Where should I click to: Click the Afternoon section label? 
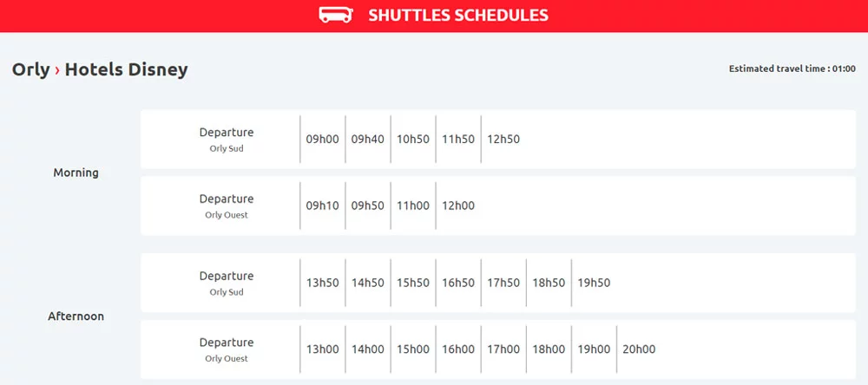tap(76, 316)
